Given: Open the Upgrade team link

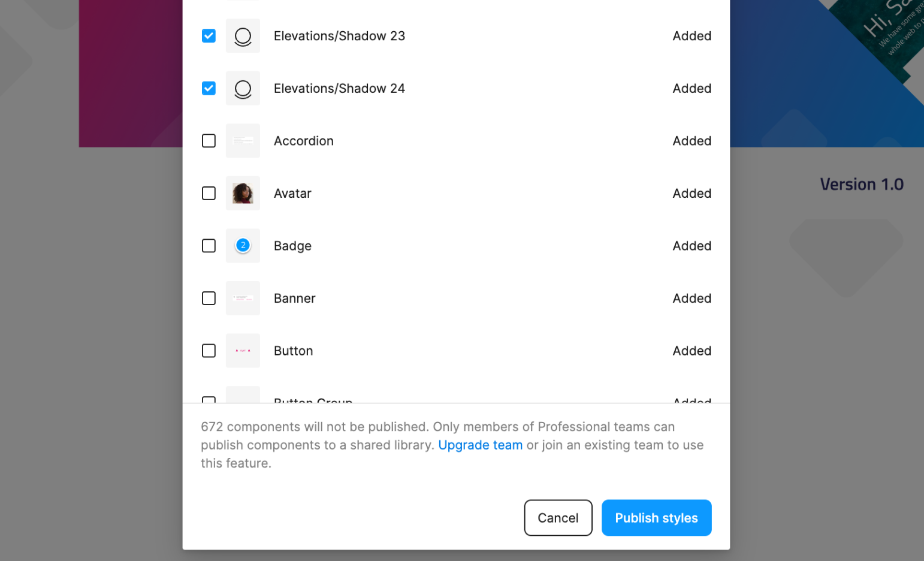Looking at the screenshot, I should click(480, 445).
